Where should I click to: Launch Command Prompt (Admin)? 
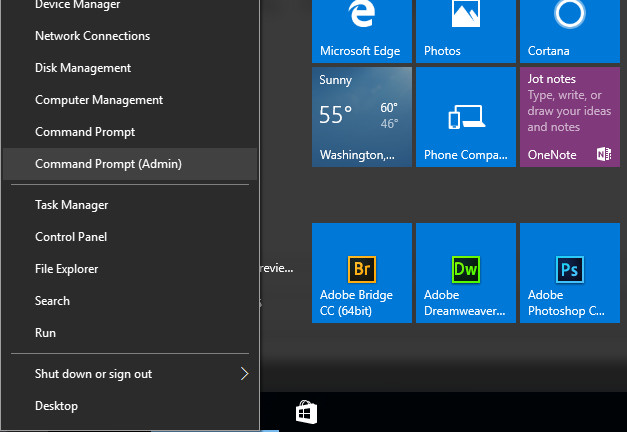130,164
